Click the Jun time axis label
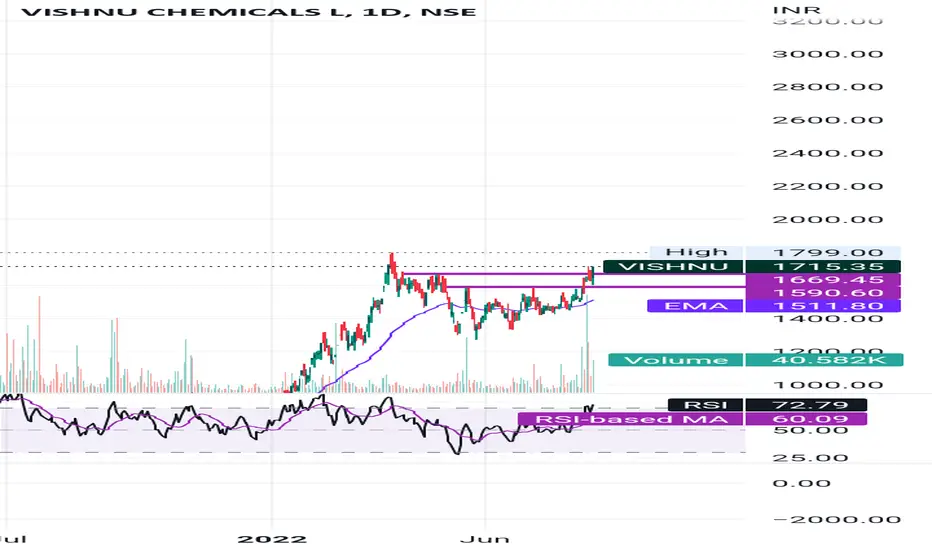Screen dimensions: 932x550 [x=485, y=539]
